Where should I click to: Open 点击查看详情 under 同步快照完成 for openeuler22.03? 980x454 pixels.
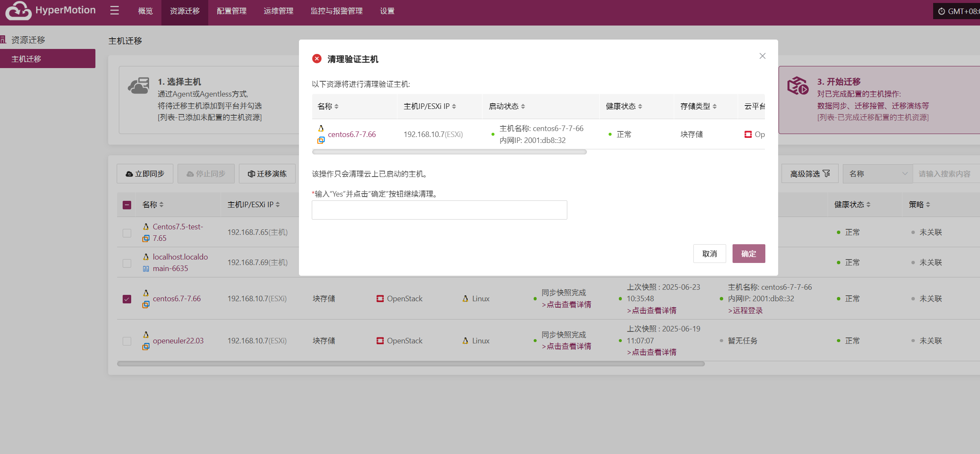tap(566, 346)
